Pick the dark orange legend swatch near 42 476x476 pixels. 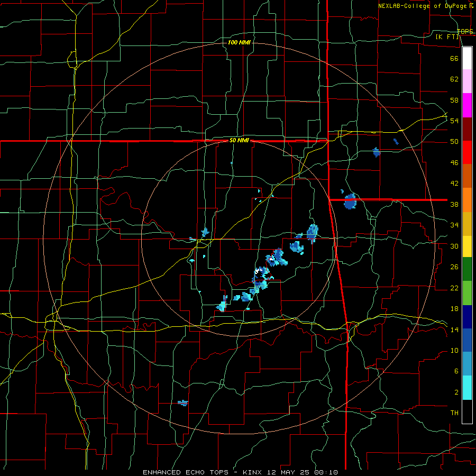tap(467, 176)
